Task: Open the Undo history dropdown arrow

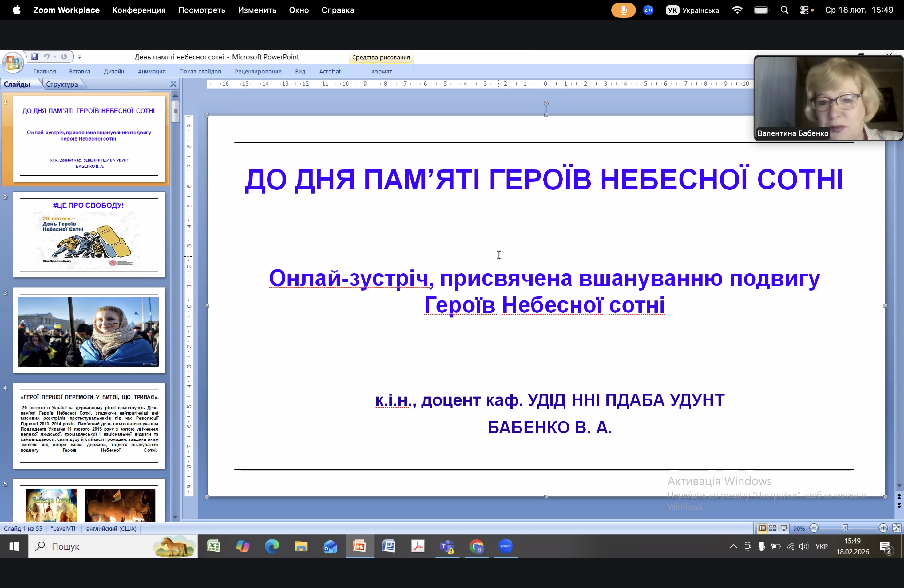Action: pos(55,57)
